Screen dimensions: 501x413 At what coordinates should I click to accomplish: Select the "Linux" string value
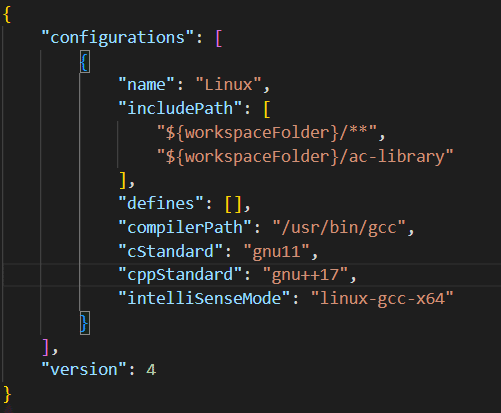coord(228,85)
